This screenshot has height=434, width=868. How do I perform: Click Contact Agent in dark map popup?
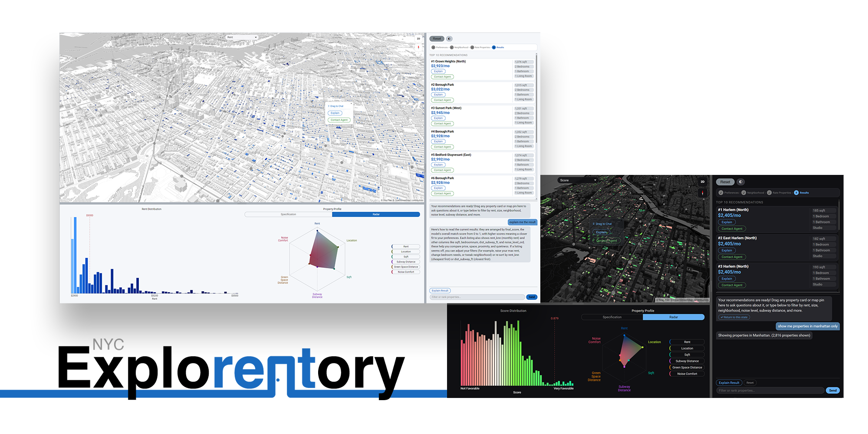(606, 240)
